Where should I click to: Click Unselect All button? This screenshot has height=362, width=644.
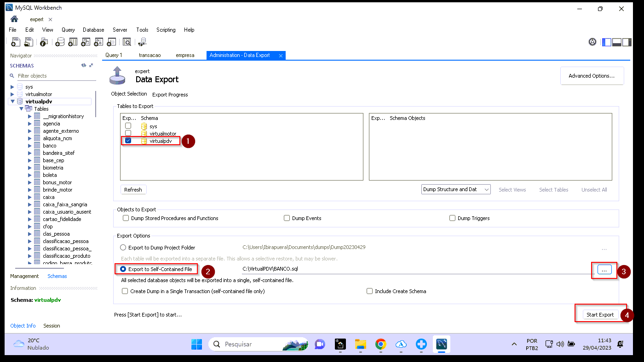594,190
